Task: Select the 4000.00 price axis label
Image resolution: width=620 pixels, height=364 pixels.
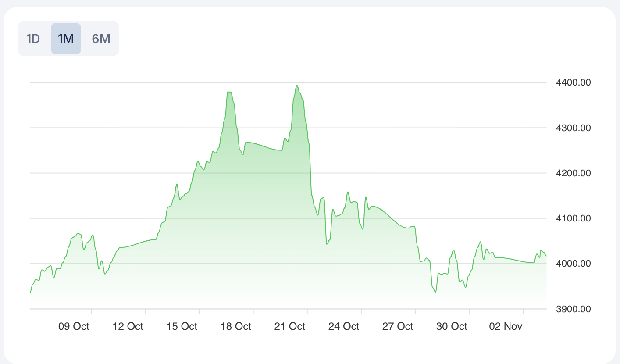Action: (573, 264)
